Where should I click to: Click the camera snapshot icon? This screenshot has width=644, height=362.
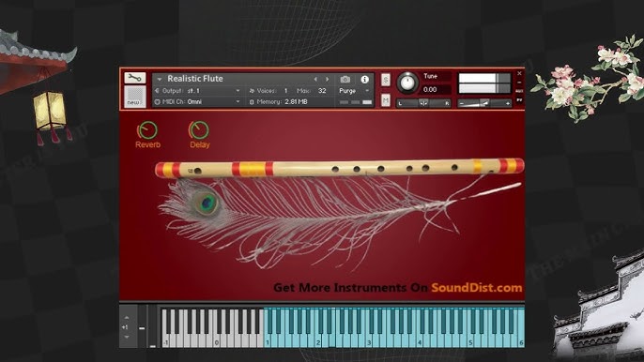(345, 79)
